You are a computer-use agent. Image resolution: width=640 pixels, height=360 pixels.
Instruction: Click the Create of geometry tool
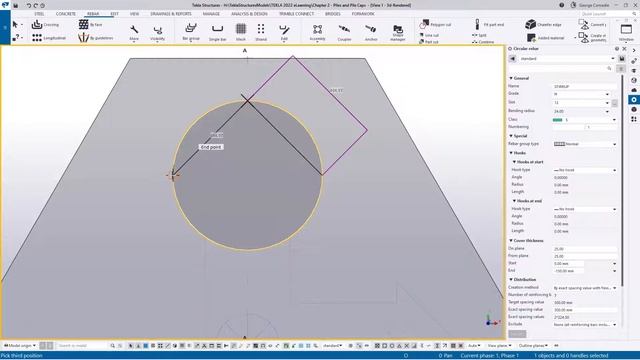(593, 37)
